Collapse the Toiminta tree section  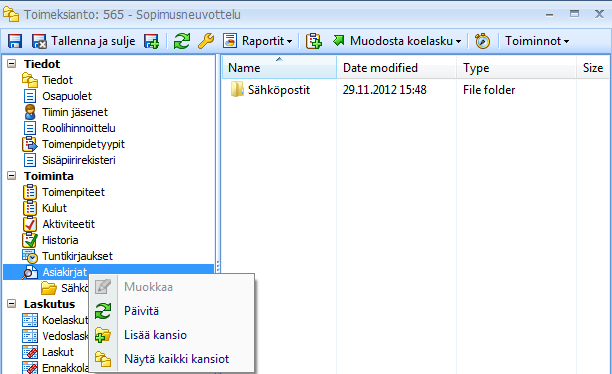[12, 176]
